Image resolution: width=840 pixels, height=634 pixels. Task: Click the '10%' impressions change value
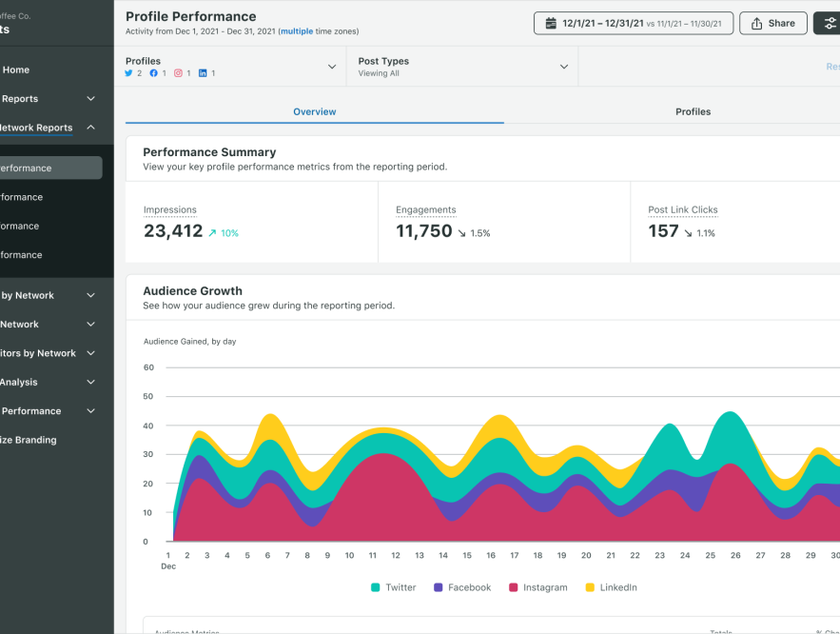pos(229,233)
